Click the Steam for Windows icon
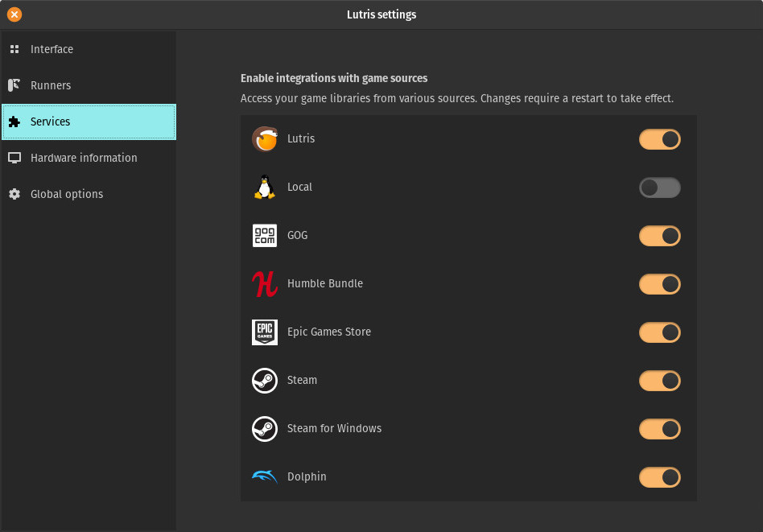This screenshot has height=532, width=763. [x=264, y=428]
